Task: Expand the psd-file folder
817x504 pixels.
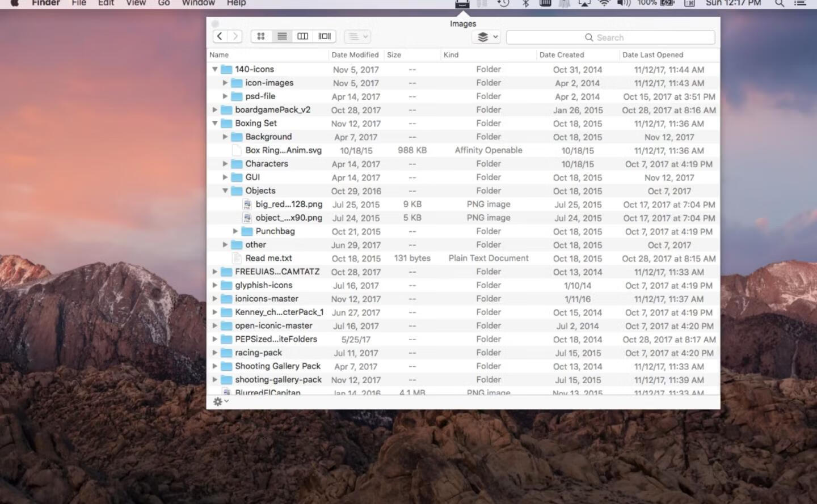Action: (225, 96)
